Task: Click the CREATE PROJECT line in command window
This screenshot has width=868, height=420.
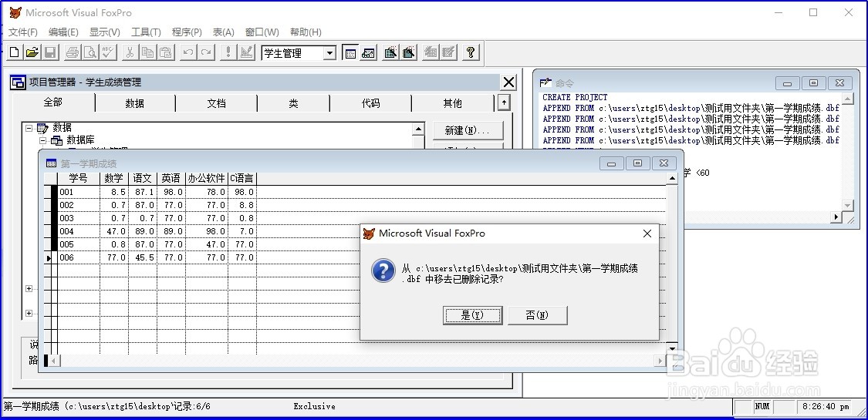Action: 575,97
